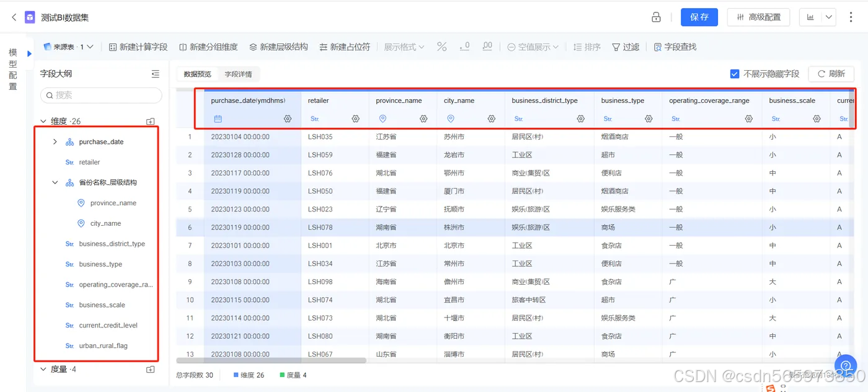
Task: Click the decrease decimal places icon
Action: coord(464,47)
